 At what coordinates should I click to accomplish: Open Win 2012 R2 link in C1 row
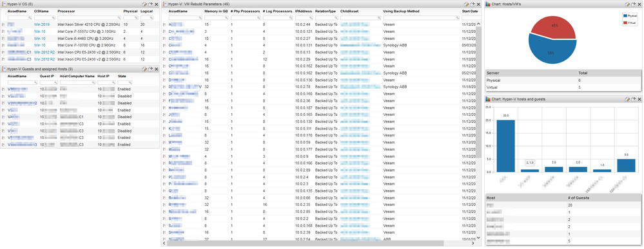click(44, 52)
